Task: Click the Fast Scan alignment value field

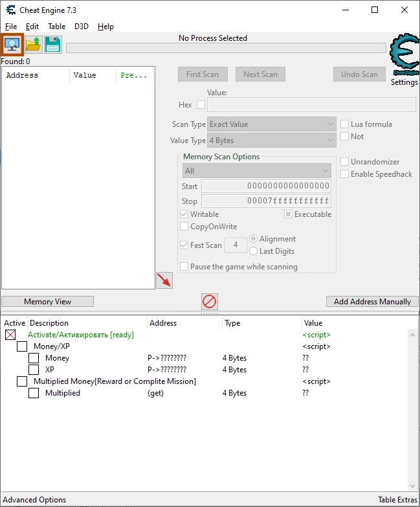Action: click(x=236, y=245)
